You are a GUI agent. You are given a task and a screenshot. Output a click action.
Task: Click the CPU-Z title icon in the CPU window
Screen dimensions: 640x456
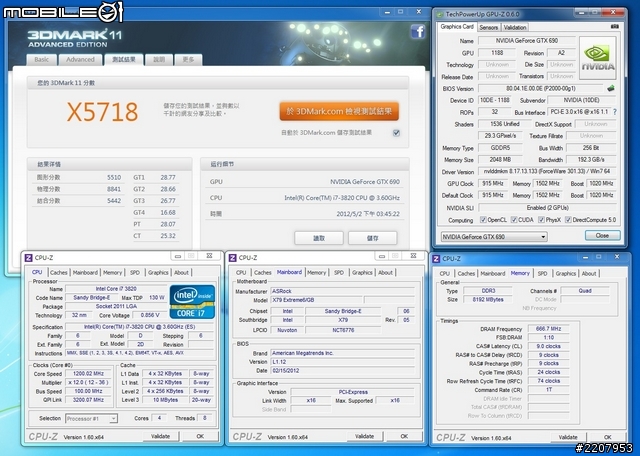29,258
